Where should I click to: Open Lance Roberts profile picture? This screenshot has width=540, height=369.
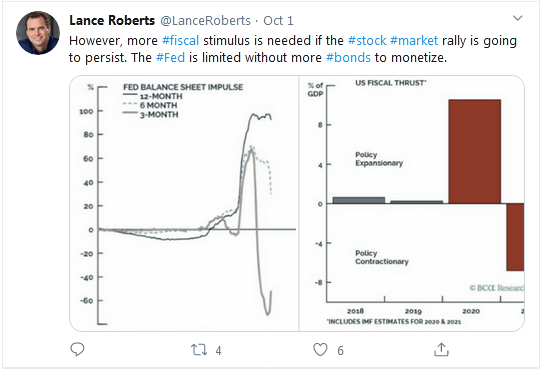(38, 33)
